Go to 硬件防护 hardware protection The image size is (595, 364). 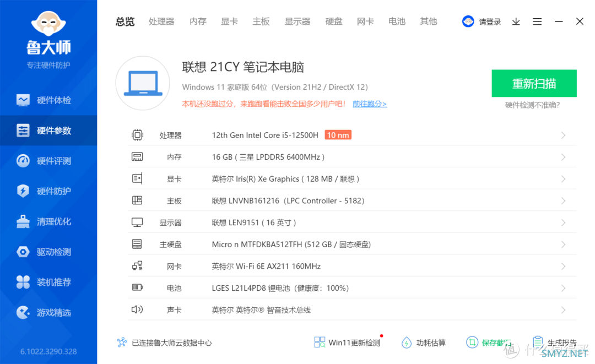pos(48,191)
